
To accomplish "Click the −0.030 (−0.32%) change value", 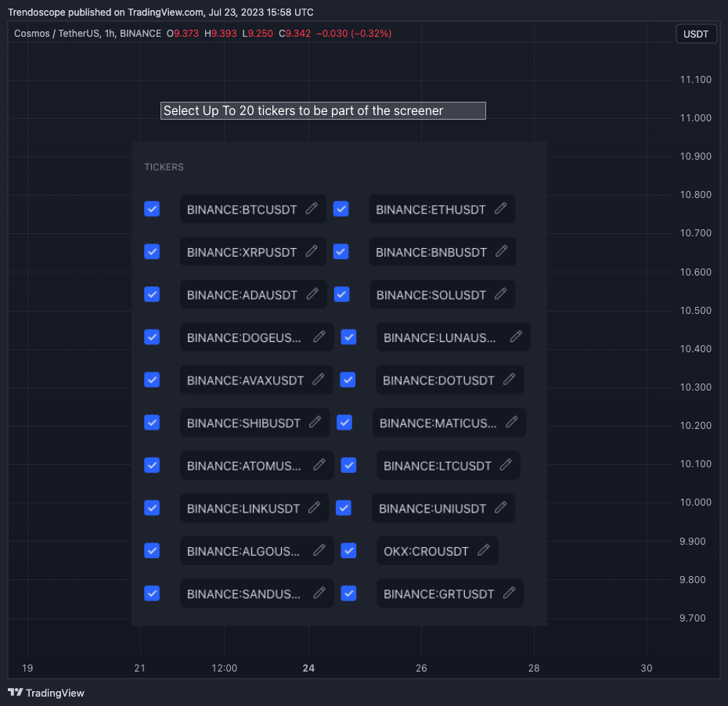I will tap(354, 34).
